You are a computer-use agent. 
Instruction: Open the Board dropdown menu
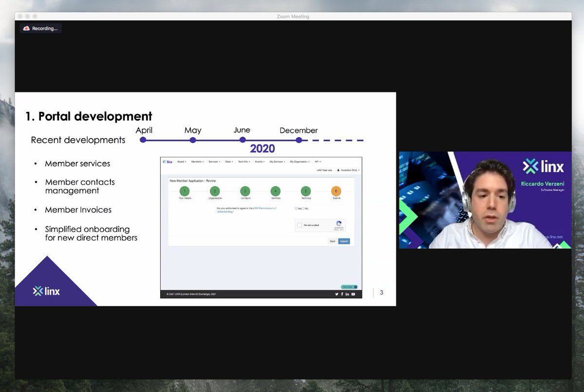tap(182, 161)
